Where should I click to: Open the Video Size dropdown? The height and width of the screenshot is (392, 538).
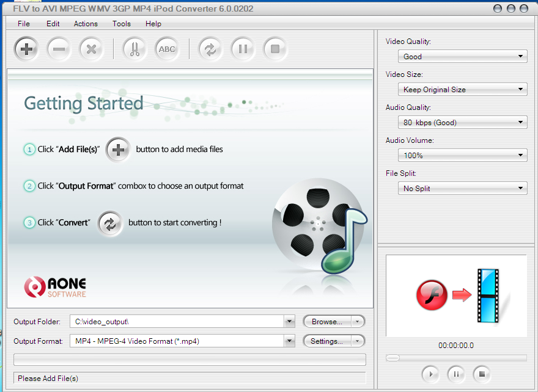(463, 89)
